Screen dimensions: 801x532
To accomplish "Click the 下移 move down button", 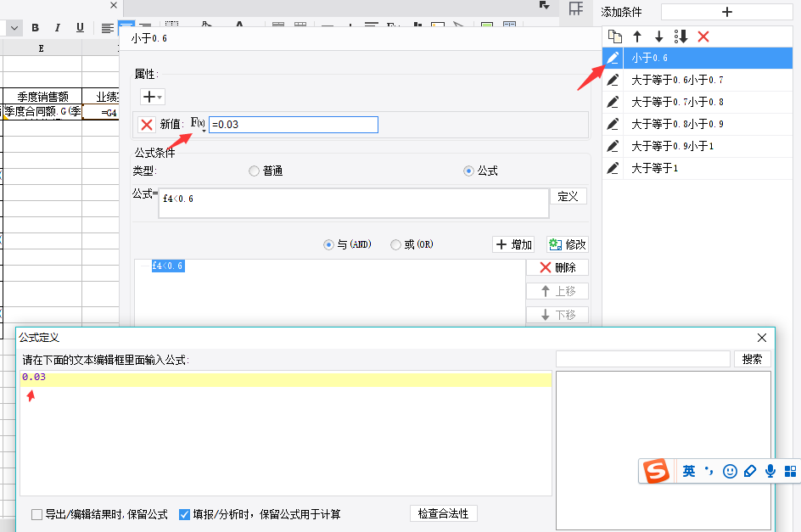I will 557,315.
